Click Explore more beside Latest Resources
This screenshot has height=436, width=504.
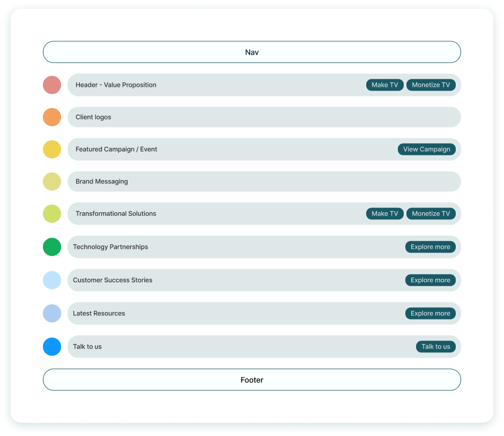point(430,313)
